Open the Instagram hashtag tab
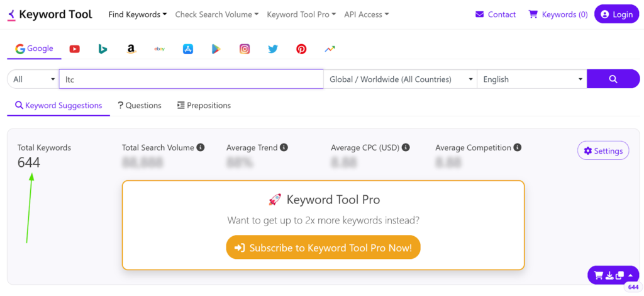The width and height of the screenshot is (644, 296). pos(245,49)
